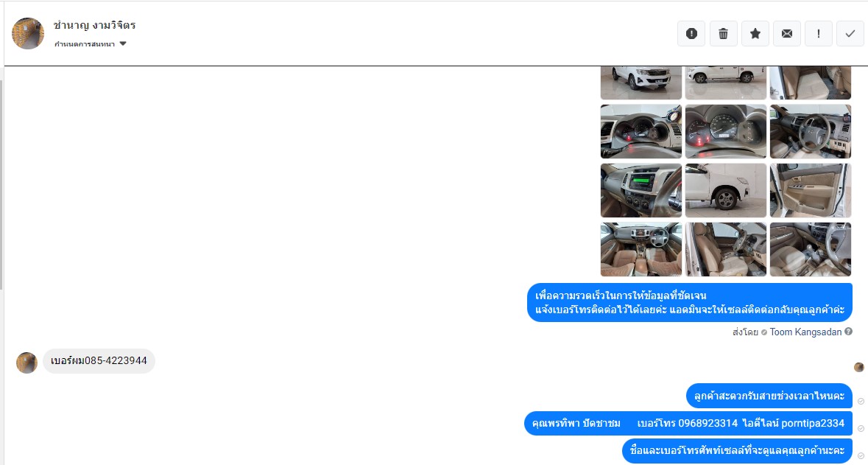This screenshot has width=868, height=465.
Task: Open gear shifter and console thumbnail
Action: pos(811,249)
